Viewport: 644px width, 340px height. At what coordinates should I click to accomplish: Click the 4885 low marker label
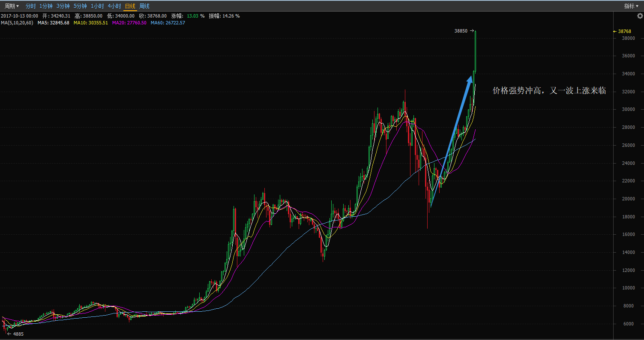18,334
